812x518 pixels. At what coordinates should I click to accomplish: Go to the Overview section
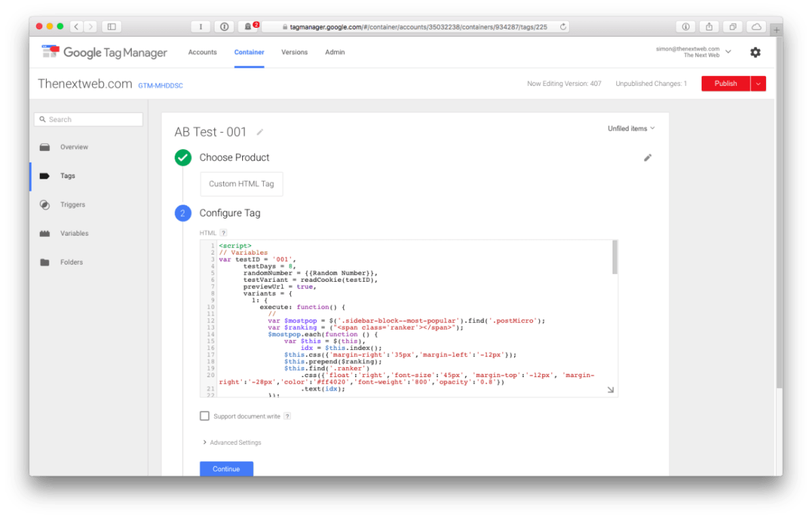click(x=74, y=146)
